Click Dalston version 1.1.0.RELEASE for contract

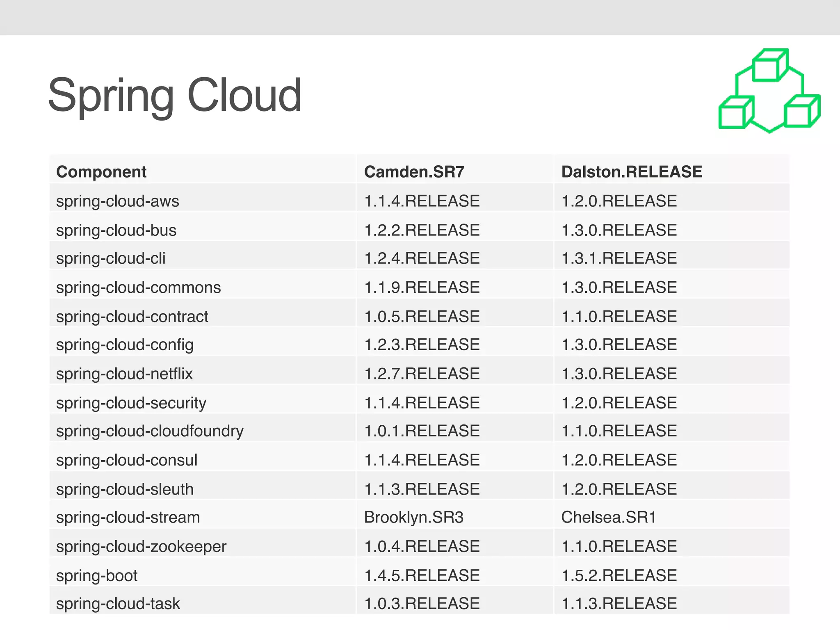619,317
